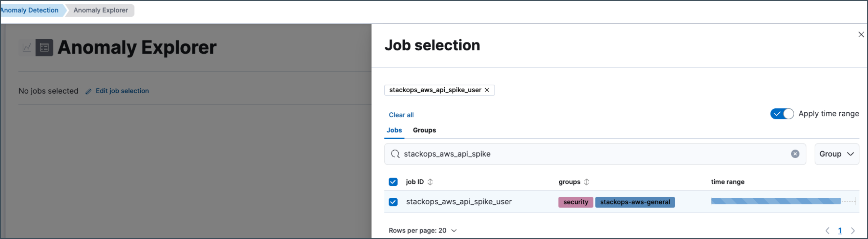868x239 pixels.
Task: Click the anomaly charts icon beside the title
Action: tap(27, 47)
